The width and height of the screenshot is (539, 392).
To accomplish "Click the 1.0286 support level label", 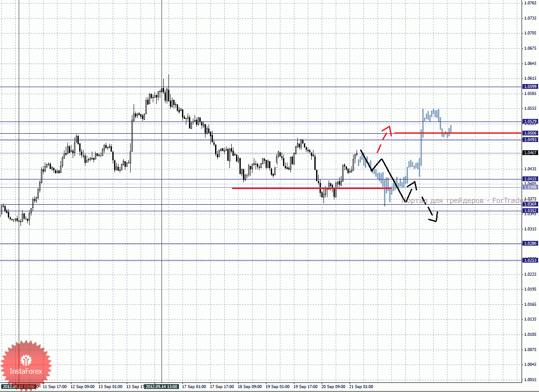I will (x=530, y=243).
